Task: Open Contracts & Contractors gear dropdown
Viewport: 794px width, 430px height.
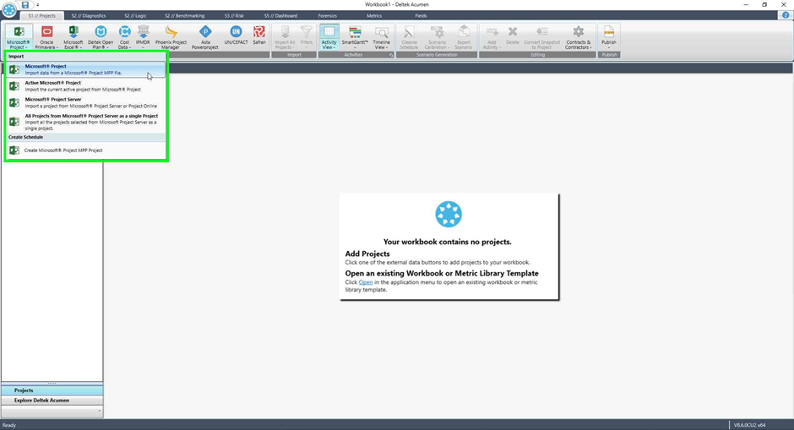Action: (x=578, y=37)
